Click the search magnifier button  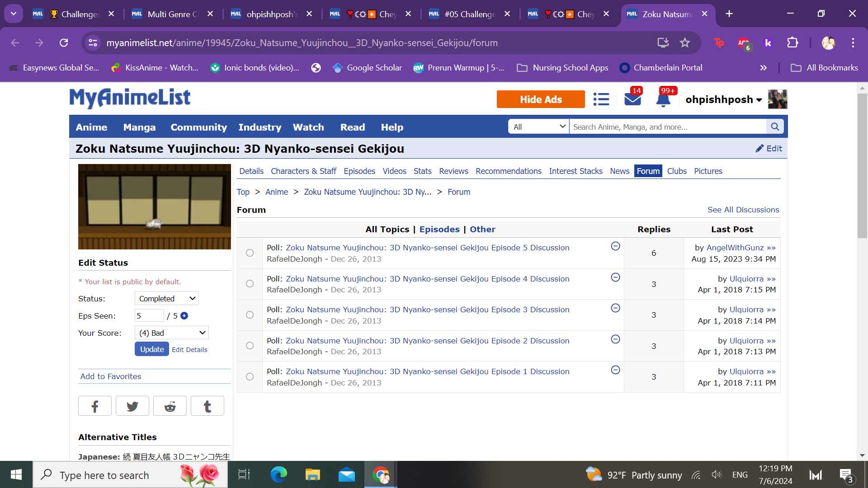click(775, 127)
